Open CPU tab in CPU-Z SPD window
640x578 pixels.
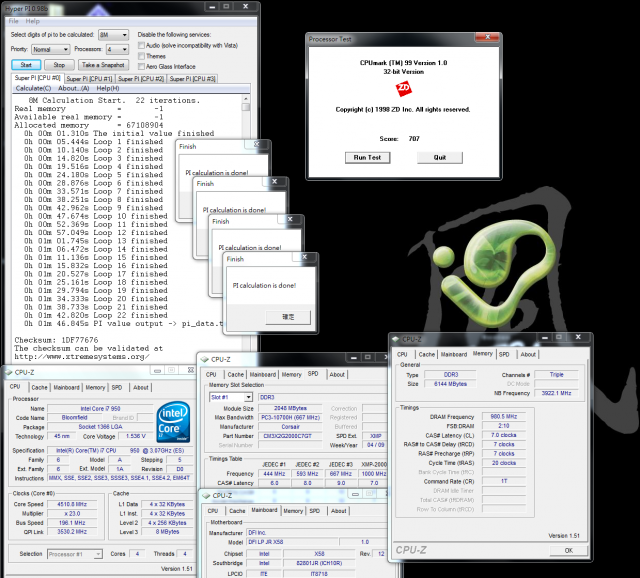click(211, 374)
